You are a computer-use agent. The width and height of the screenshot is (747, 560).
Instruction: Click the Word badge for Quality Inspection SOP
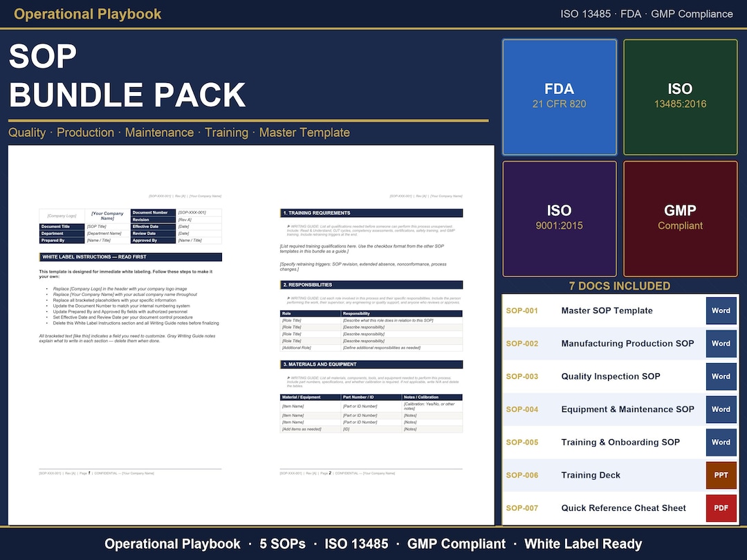click(x=721, y=376)
